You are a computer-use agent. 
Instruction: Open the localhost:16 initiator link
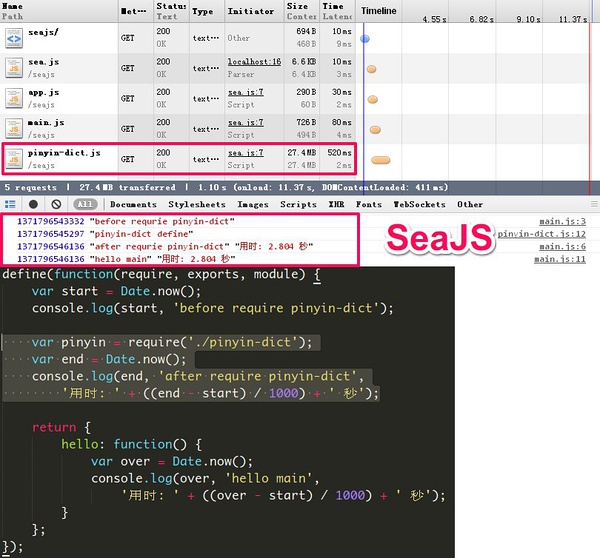pyautogui.click(x=254, y=62)
